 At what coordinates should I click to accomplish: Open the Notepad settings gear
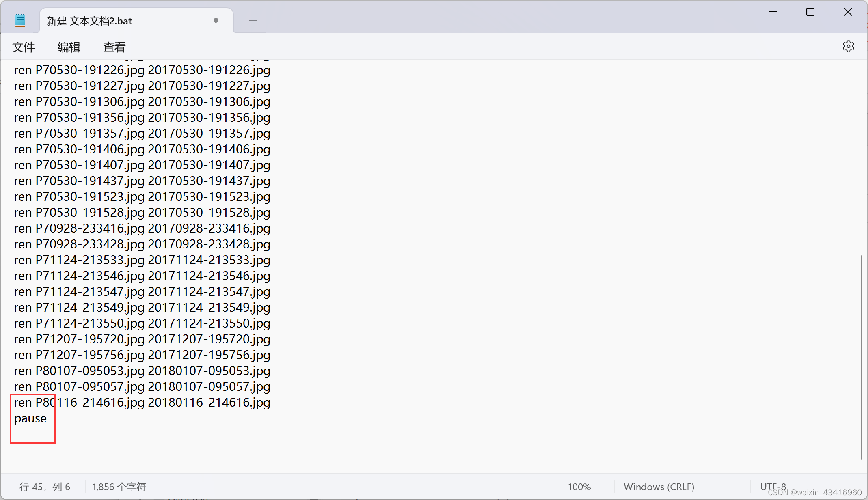click(848, 47)
